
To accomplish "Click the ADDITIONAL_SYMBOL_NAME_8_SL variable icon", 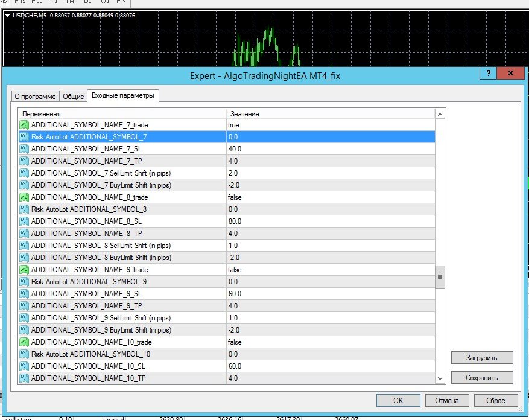I will coord(24,221).
